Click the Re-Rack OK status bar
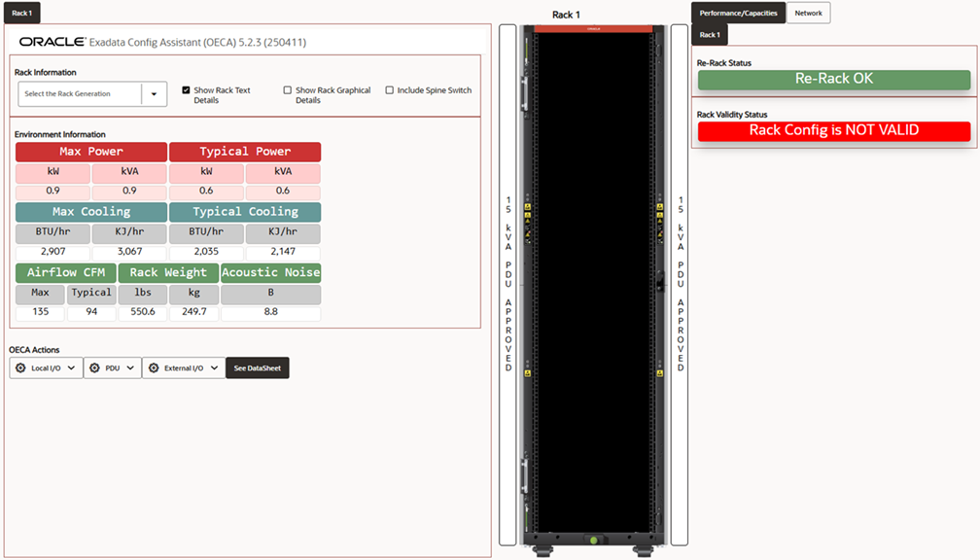Viewport: 980px width, 560px height. pyautogui.click(x=834, y=79)
